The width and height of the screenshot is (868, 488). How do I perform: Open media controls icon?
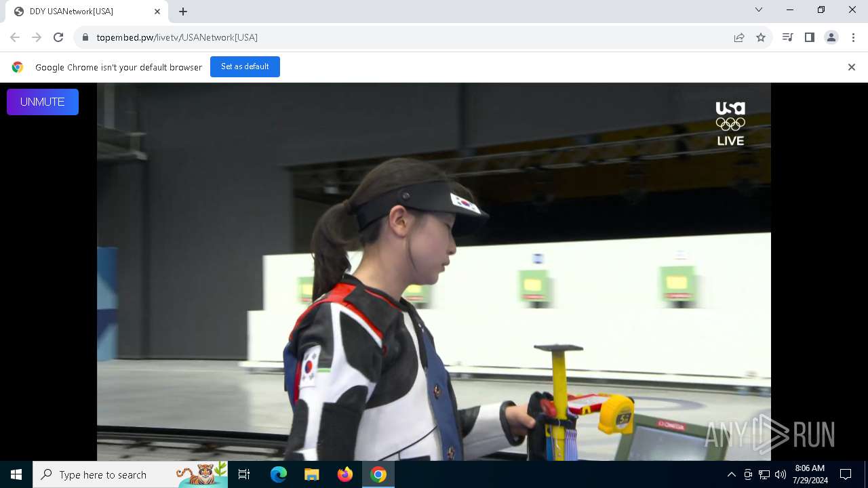click(787, 37)
